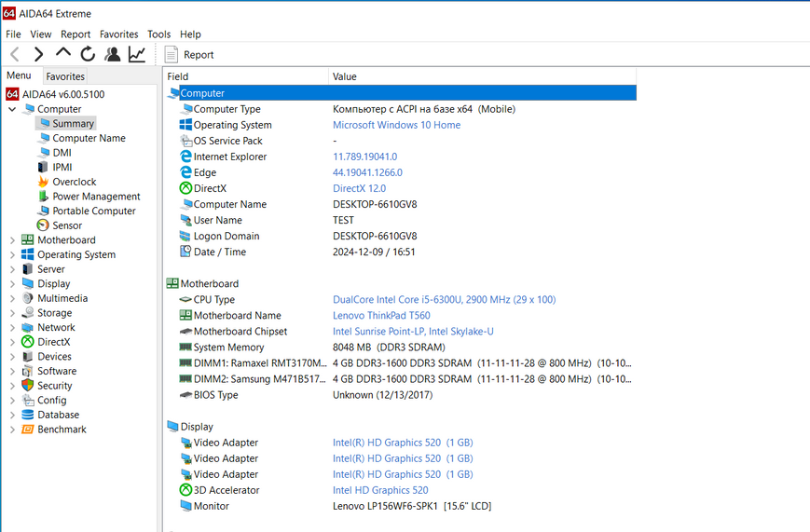The height and width of the screenshot is (532, 810).
Task: Open the user profile toolbar icon
Action: pos(112,54)
